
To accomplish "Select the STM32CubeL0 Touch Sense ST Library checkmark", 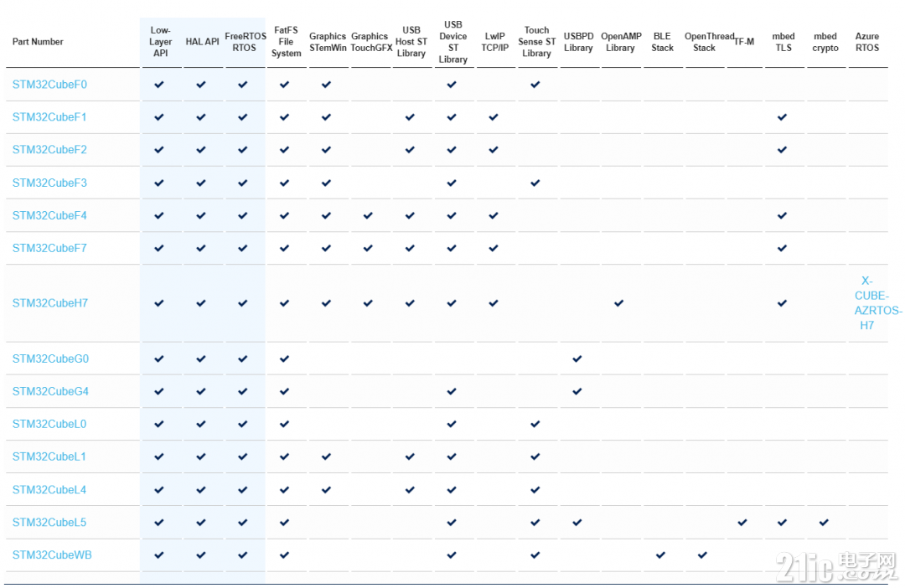I will [x=535, y=424].
